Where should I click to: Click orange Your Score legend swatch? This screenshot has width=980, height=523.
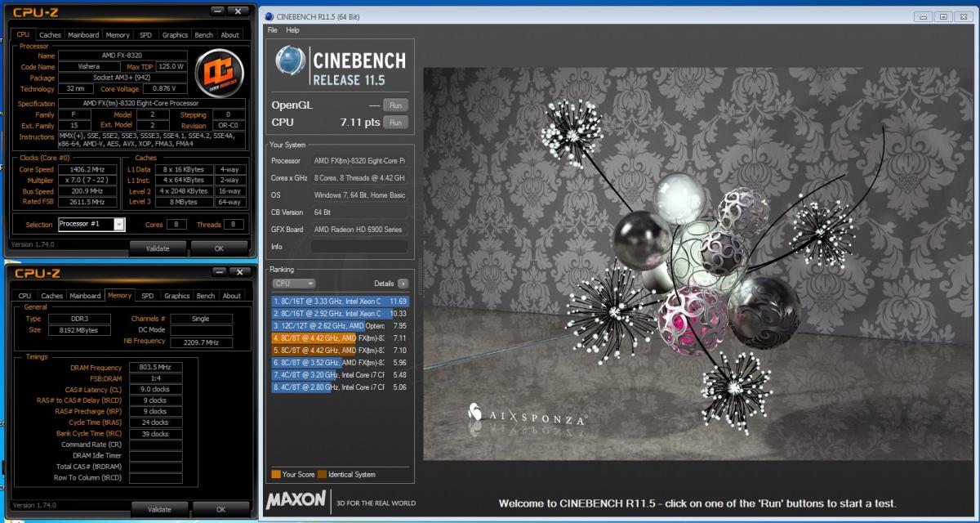point(276,474)
